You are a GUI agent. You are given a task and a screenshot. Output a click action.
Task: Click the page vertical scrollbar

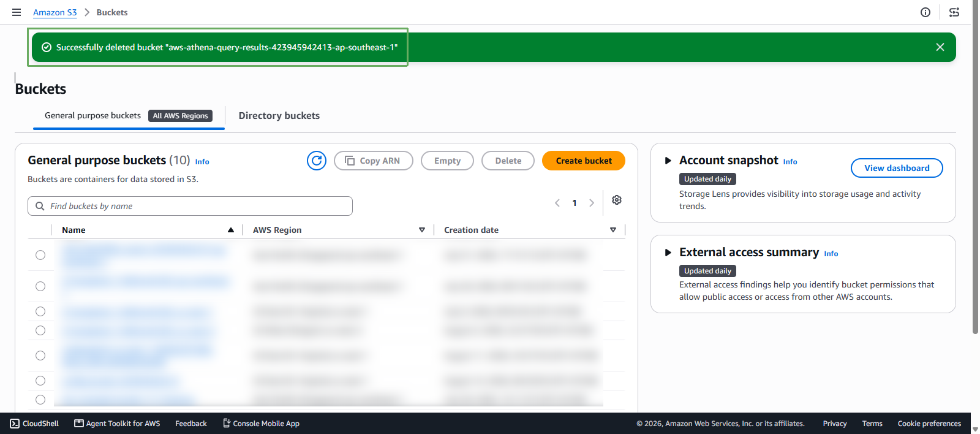point(975,167)
